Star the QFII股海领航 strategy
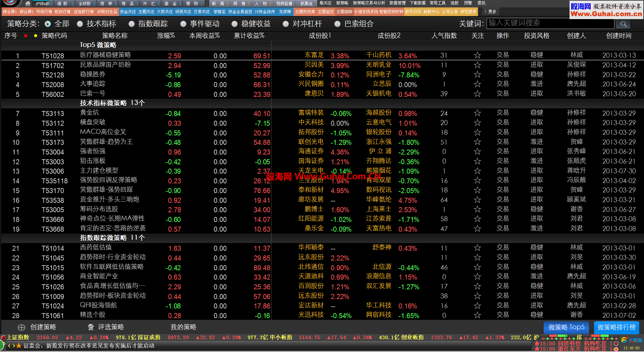 pos(477,306)
